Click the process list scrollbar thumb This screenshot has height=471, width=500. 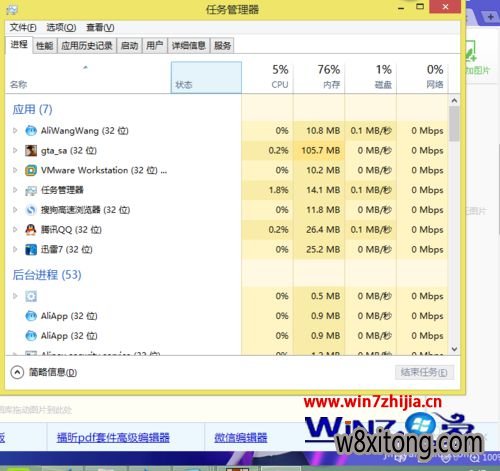(x=454, y=124)
